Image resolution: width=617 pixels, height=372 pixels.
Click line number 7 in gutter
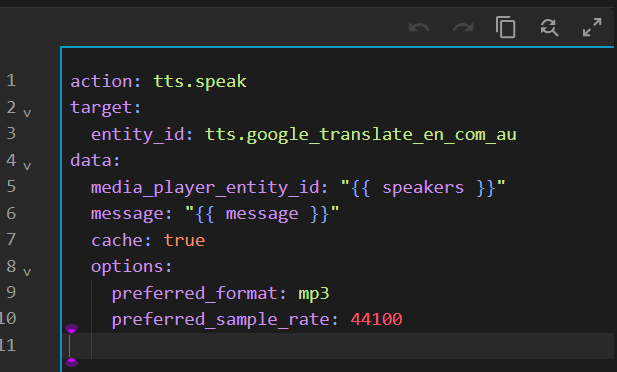[x=11, y=239]
